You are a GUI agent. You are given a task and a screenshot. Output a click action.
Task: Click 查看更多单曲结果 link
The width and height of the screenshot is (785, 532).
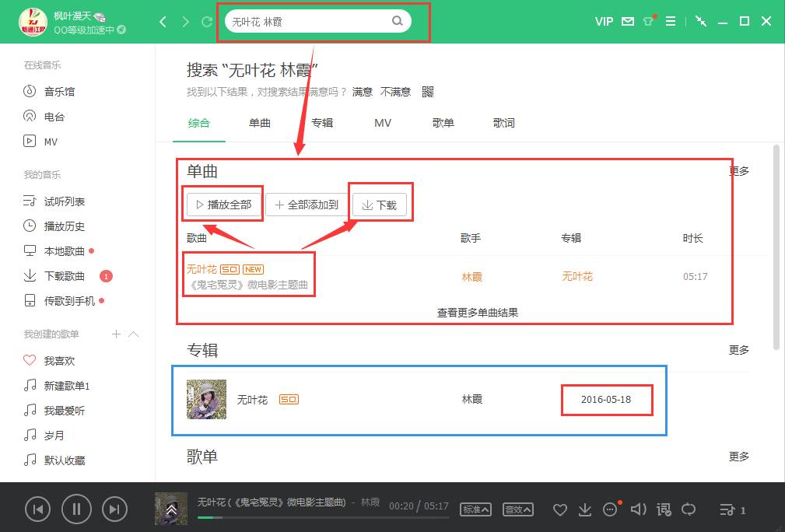[x=477, y=313]
